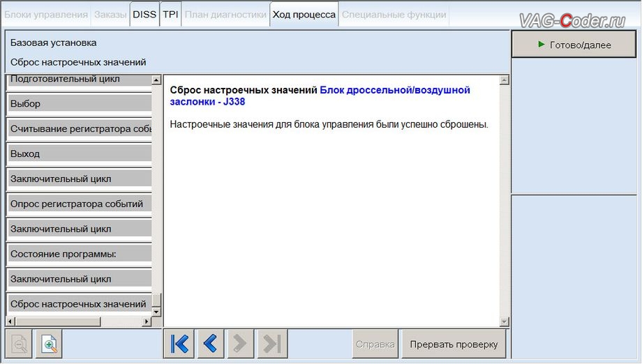Select the Ход процесса tab
642x364 pixels.
[x=304, y=15]
